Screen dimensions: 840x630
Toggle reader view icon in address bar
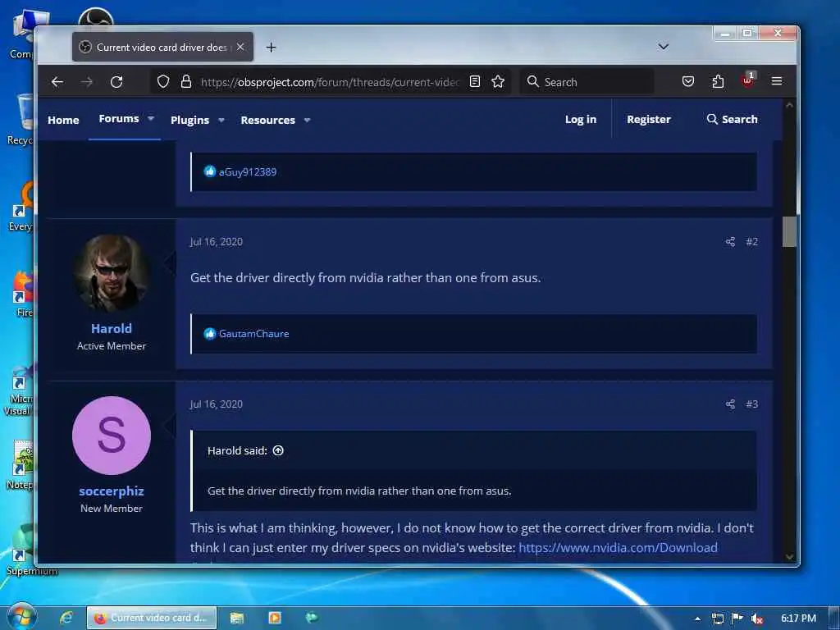coord(475,81)
